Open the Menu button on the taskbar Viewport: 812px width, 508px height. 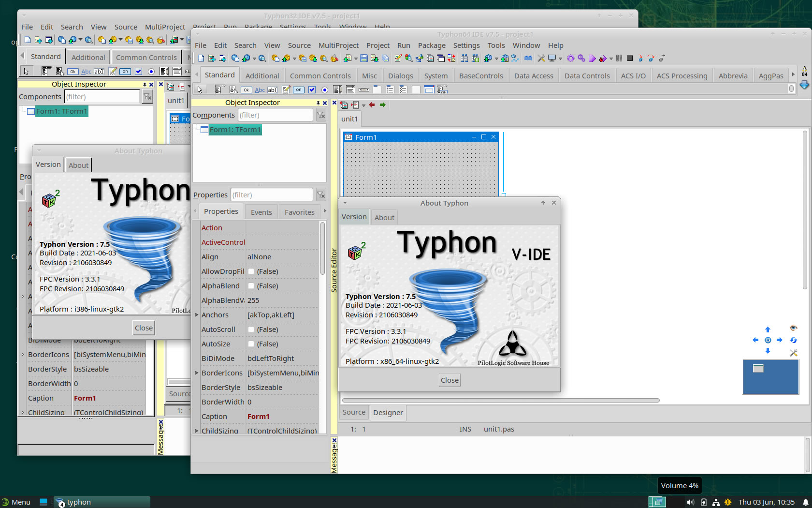[16, 502]
